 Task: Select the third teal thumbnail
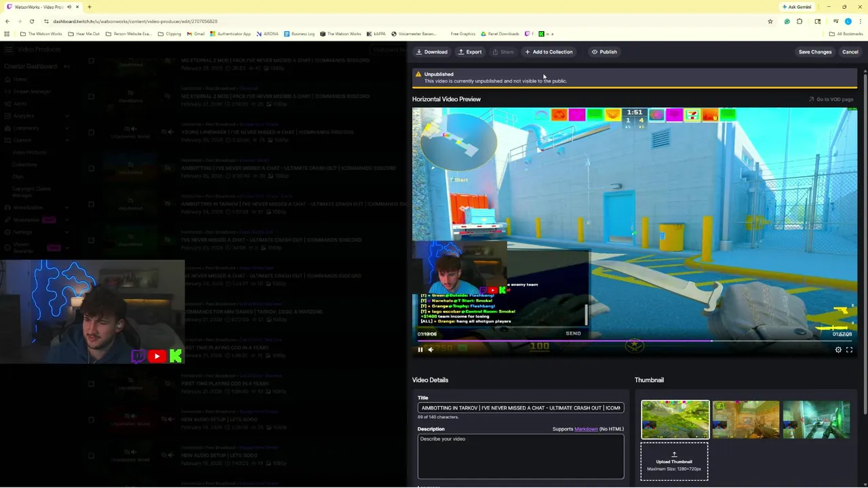tap(816, 420)
